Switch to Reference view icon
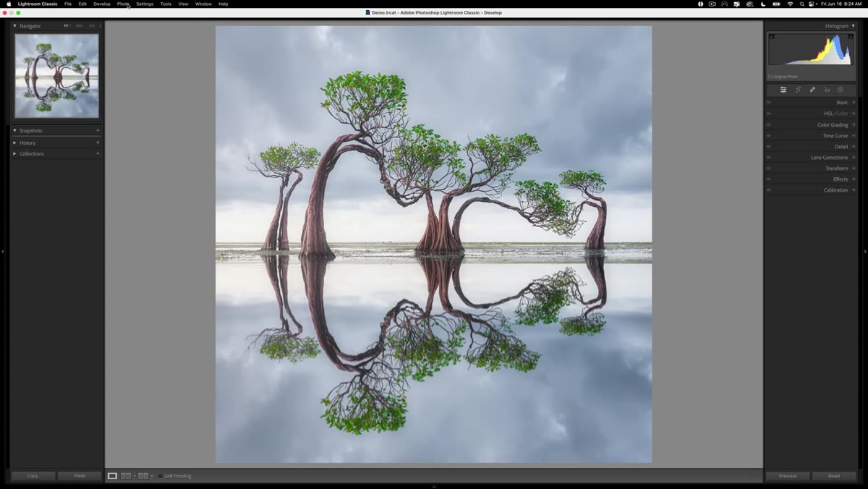 coord(126,476)
